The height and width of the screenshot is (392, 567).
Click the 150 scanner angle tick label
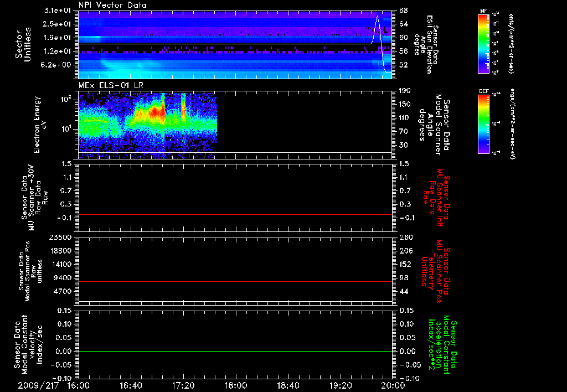[406, 104]
